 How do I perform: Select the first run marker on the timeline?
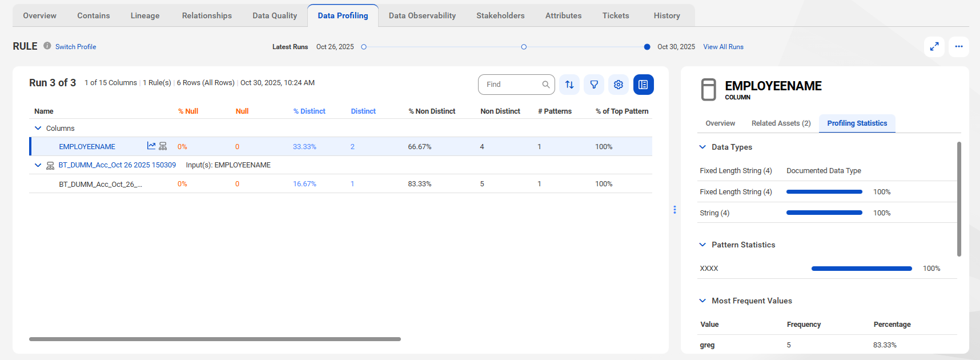pos(364,47)
